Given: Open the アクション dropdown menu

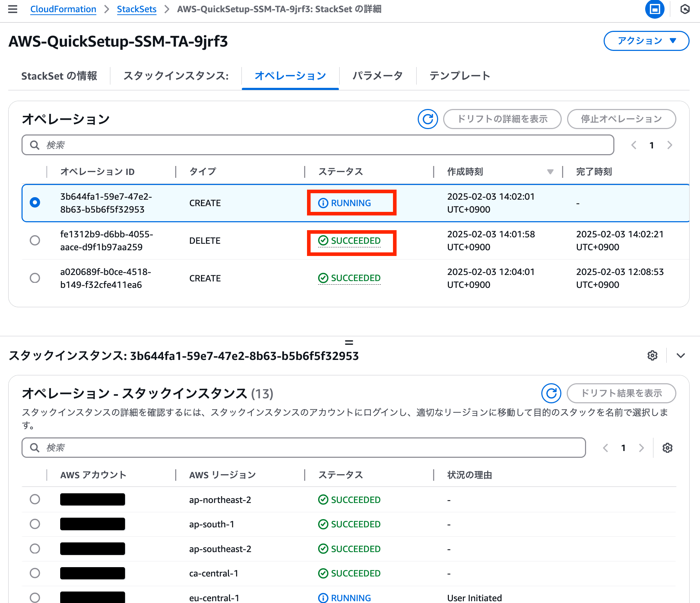Looking at the screenshot, I should click(646, 41).
